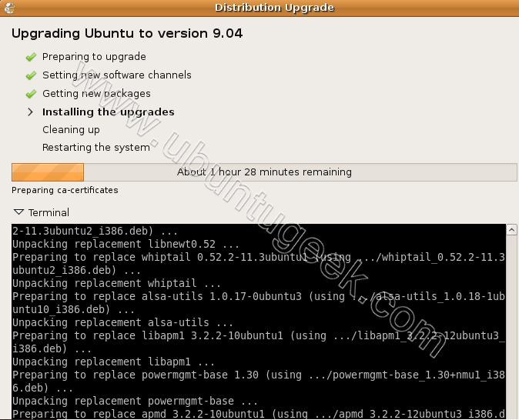Click the Preparing ca-certificates status text
Viewport: 519px width, 420px height.
pos(65,190)
